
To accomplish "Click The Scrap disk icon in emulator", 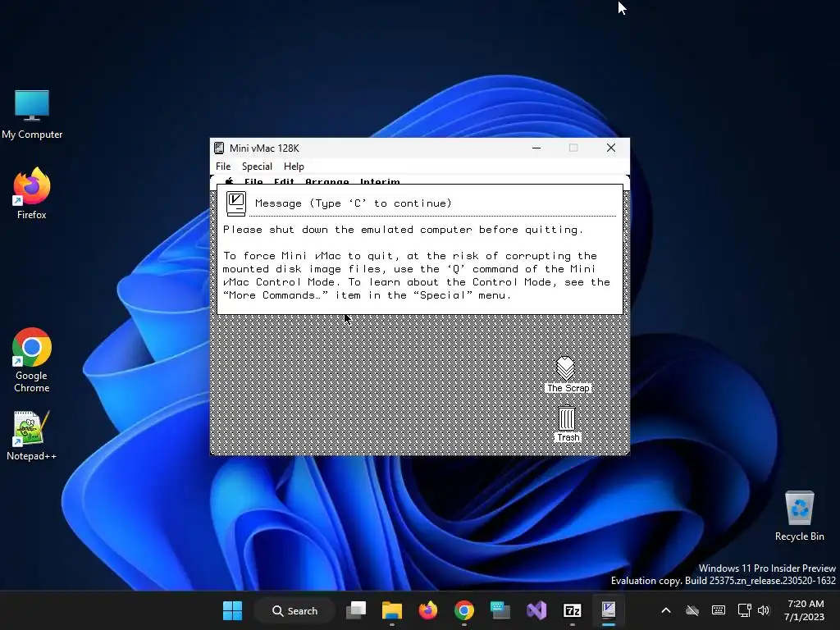I will (568, 374).
